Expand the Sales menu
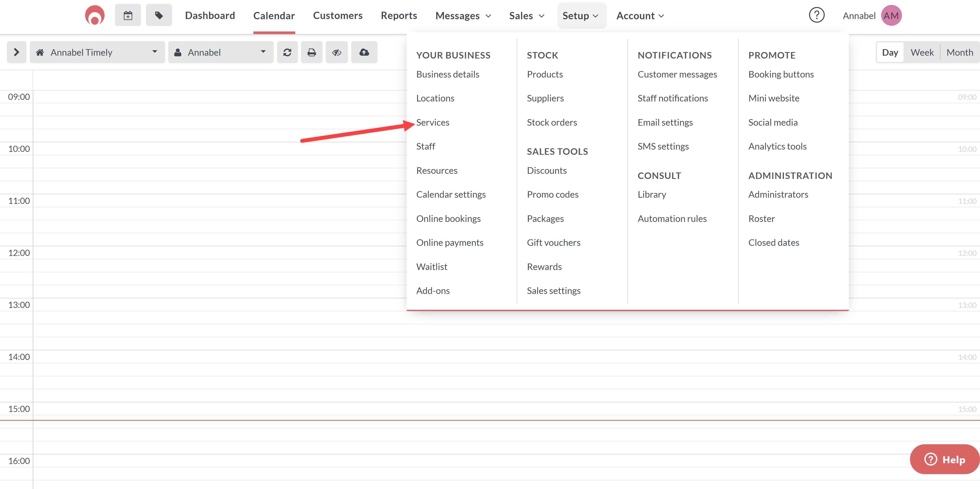Viewport: 980px width, 489px height. [x=527, y=16]
